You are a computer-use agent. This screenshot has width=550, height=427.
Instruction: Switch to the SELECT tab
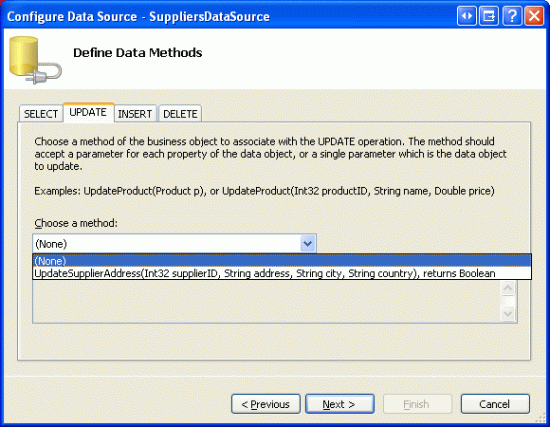(x=41, y=114)
